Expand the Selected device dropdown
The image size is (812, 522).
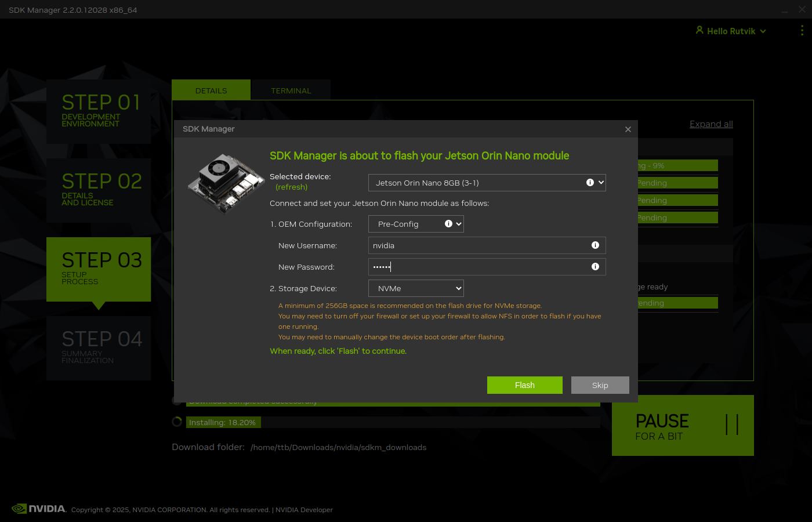[601, 183]
